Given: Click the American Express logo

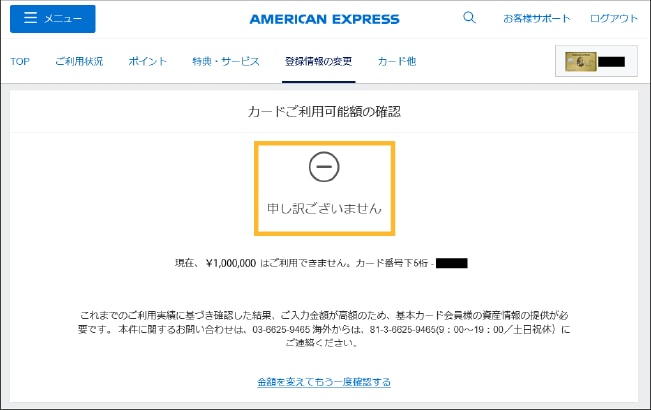Looking at the screenshot, I should (324, 19).
